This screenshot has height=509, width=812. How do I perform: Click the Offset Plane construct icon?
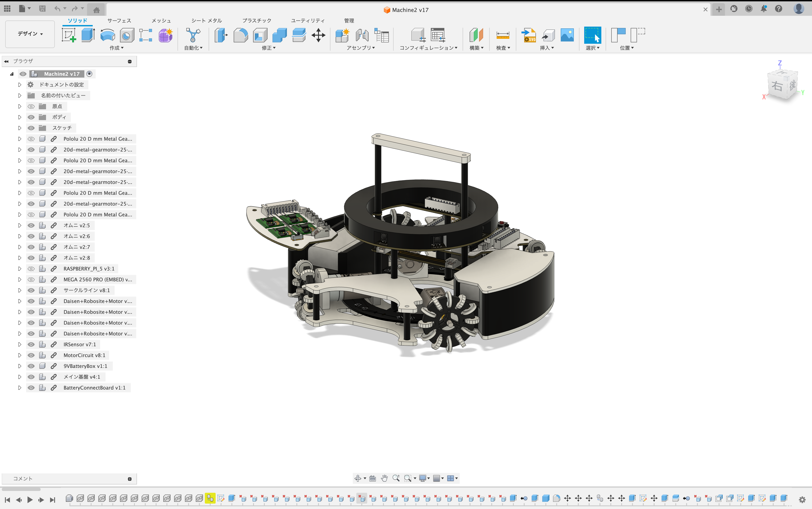[x=476, y=35]
